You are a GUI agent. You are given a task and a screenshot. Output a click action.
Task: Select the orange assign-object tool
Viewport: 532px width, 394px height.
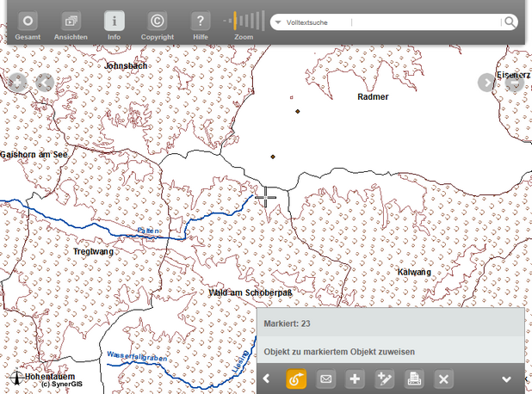(296, 379)
